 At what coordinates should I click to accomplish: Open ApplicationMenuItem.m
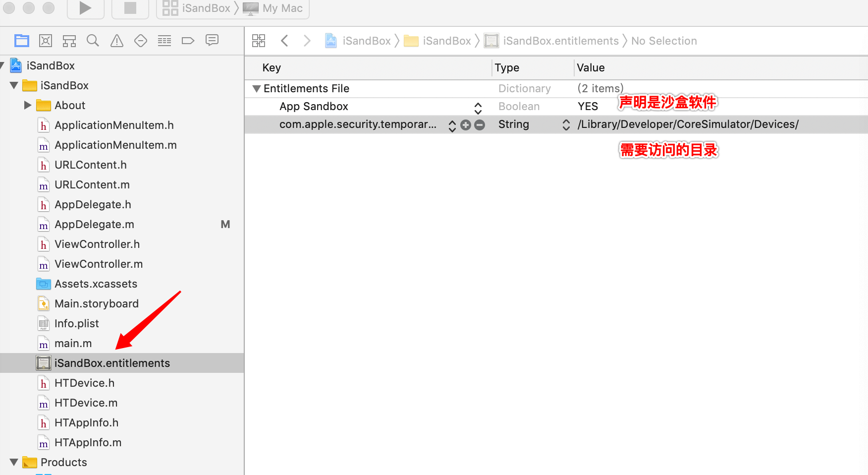pos(115,145)
